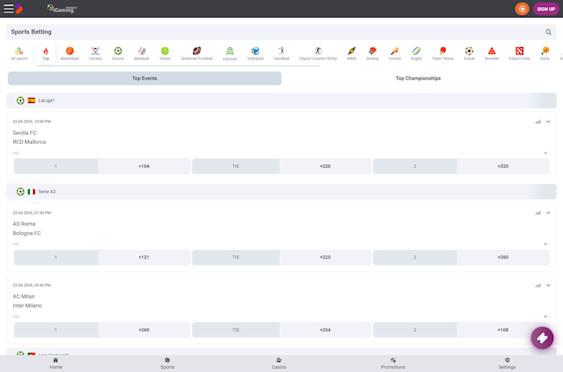Click the orange login icon button
The width and height of the screenshot is (563, 372).
click(x=522, y=9)
